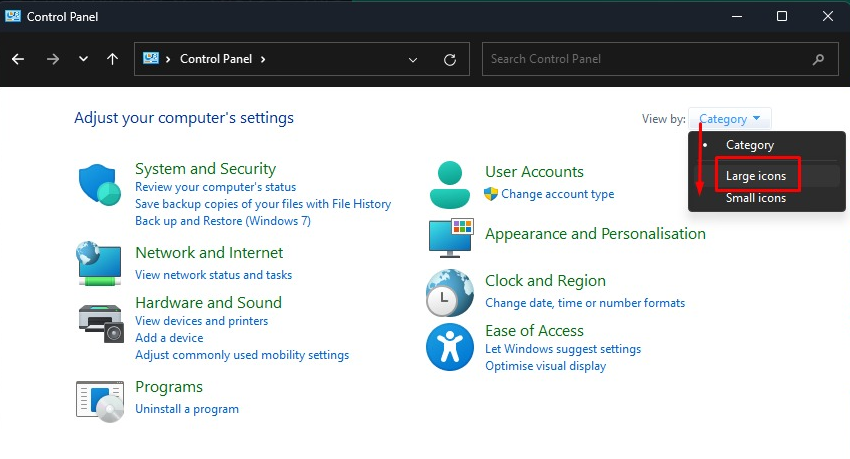The height and width of the screenshot is (459, 850).
Task: Click the Network and Internet globe icon
Action: tap(99, 263)
